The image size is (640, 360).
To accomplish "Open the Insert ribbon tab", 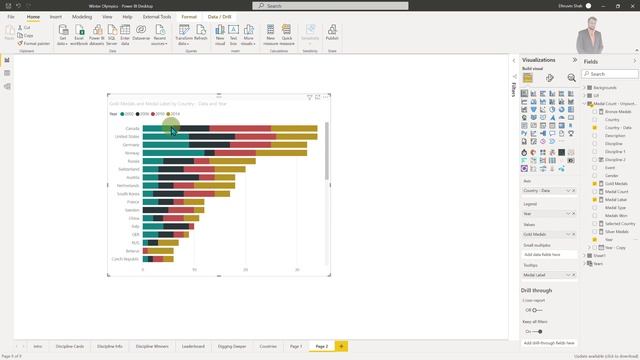I will tap(56, 17).
